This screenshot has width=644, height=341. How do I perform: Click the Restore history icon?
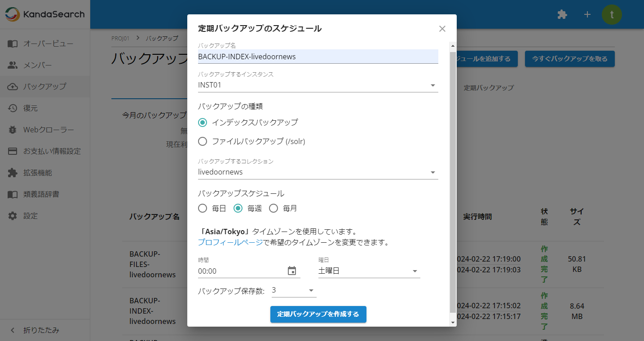[13, 108]
